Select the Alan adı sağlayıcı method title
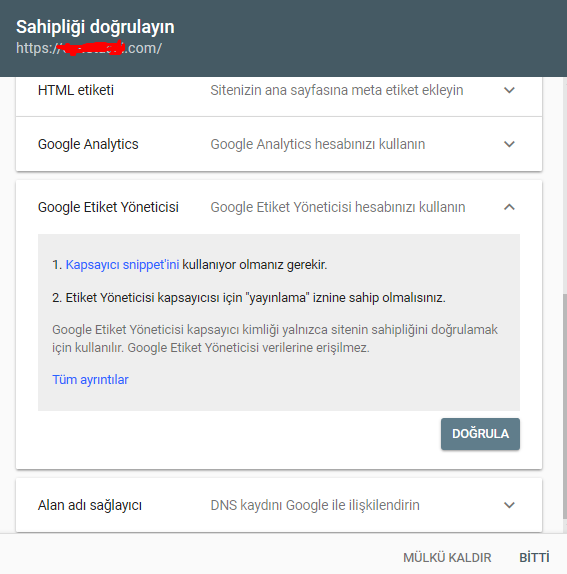 point(90,505)
